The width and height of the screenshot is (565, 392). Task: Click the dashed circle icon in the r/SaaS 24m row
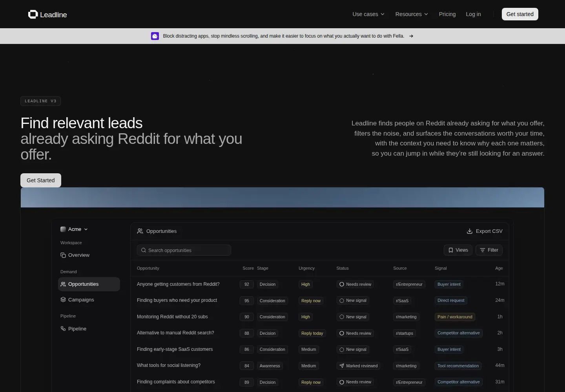pos(342,301)
